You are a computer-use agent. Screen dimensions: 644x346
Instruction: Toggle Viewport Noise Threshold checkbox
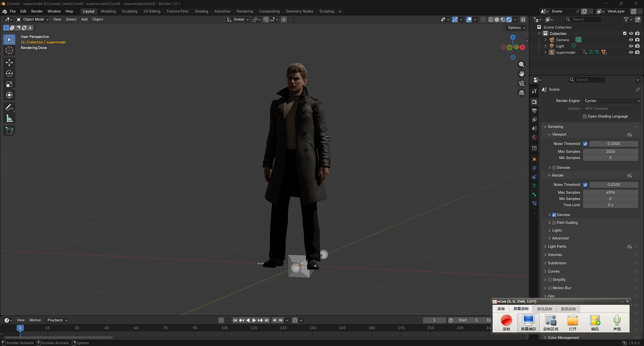(x=585, y=144)
